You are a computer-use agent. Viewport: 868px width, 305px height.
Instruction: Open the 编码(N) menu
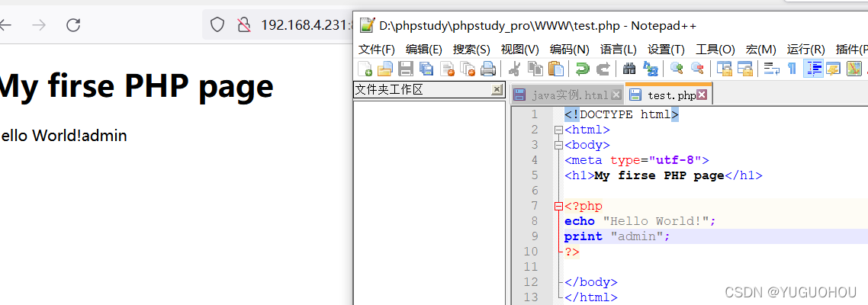tap(570, 50)
